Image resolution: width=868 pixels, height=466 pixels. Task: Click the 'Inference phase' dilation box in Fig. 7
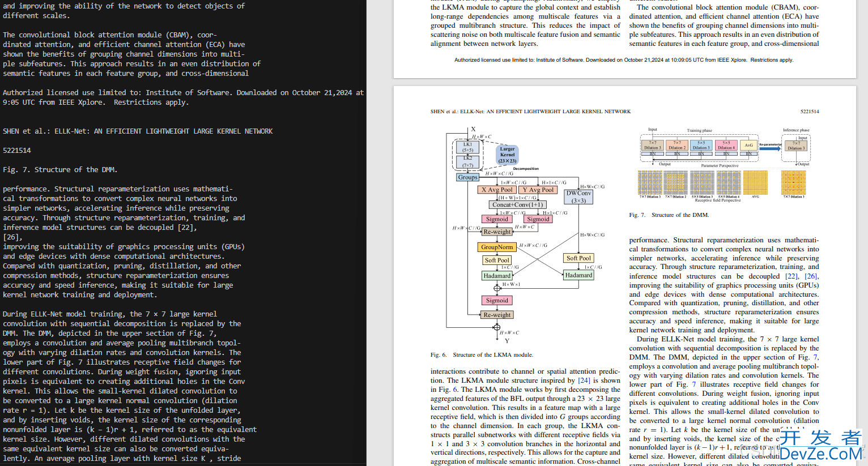click(795, 146)
